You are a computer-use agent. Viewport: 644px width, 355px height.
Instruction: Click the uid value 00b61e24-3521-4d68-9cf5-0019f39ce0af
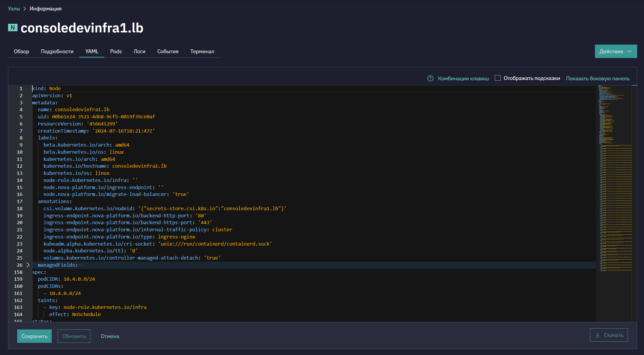coord(103,117)
